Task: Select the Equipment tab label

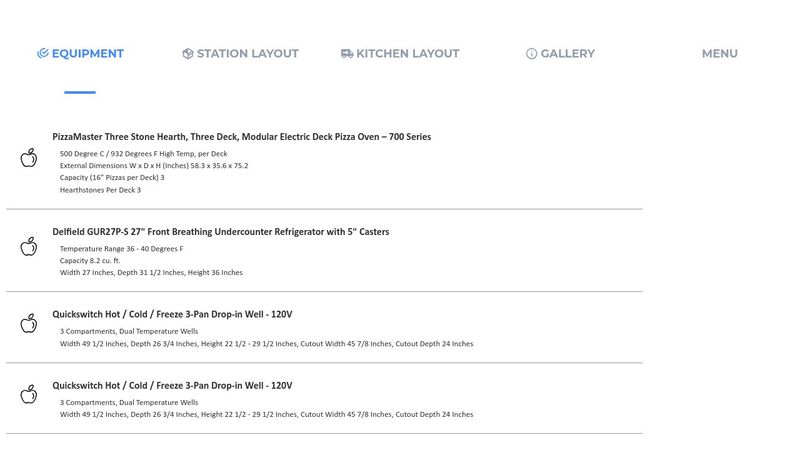Action: tap(88, 54)
